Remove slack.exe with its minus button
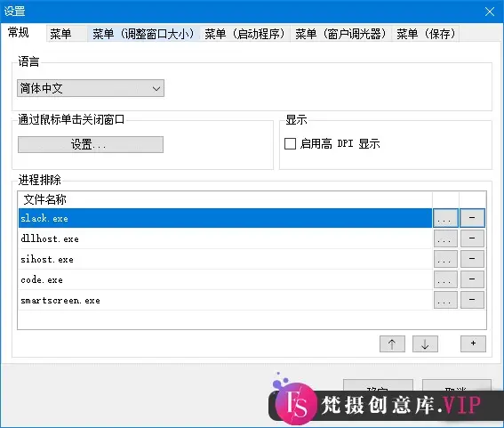Screen dimensions: 504x428 472,218
